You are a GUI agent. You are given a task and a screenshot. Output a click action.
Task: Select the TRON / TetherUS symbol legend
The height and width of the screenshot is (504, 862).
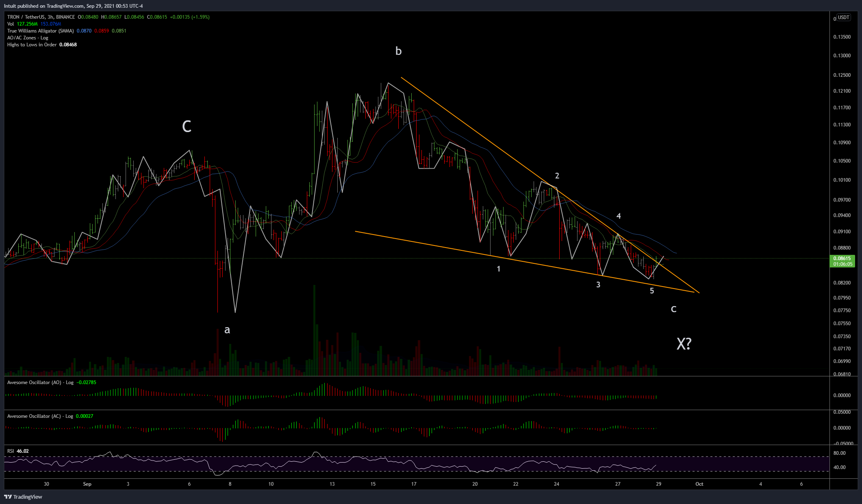tap(41, 17)
